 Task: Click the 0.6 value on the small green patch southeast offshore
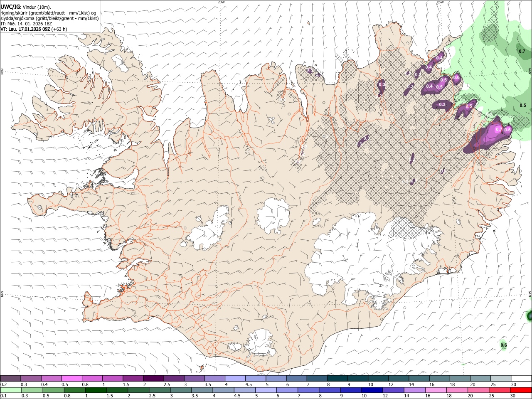pos(504,345)
